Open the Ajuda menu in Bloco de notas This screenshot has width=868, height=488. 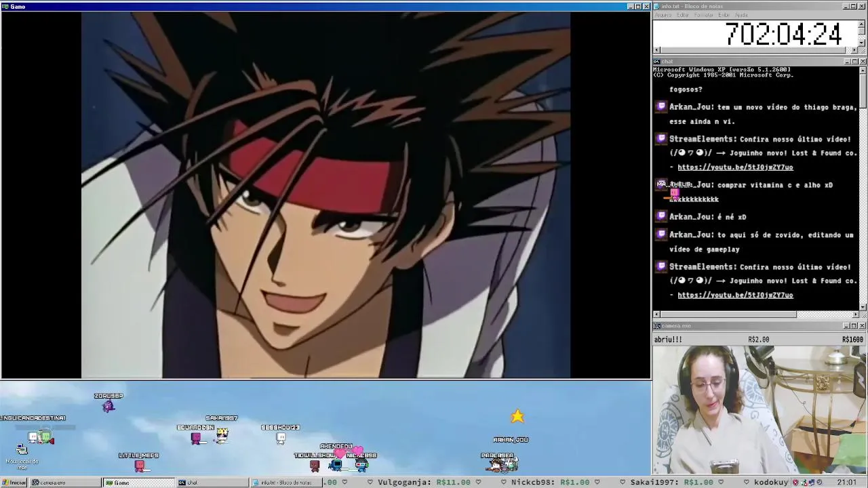click(x=741, y=15)
